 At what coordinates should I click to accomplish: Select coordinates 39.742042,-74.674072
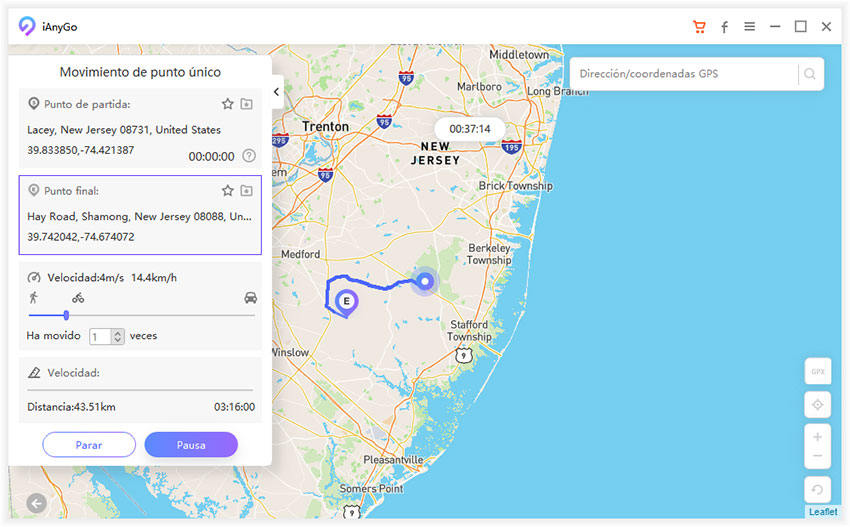(80, 237)
